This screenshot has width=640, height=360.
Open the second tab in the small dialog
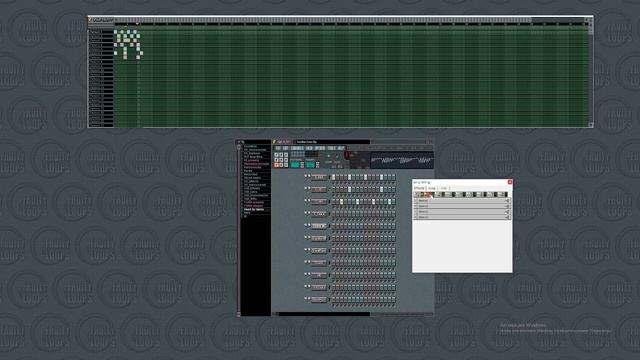point(432,188)
